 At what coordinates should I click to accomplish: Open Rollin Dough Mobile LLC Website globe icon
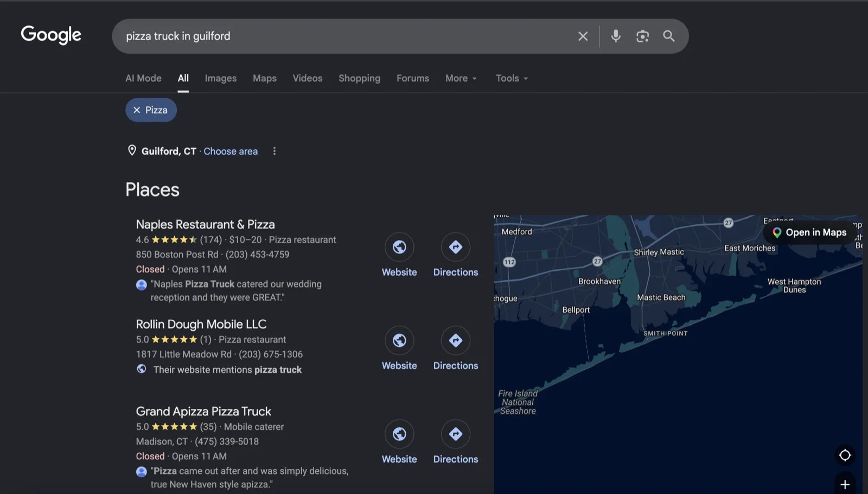(399, 340)
